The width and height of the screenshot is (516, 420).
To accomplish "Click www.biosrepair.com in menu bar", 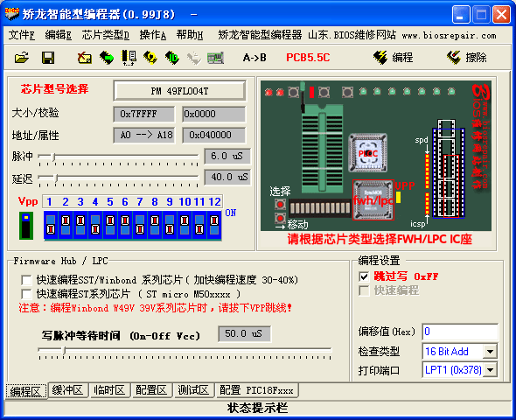I will click(449, 35).
